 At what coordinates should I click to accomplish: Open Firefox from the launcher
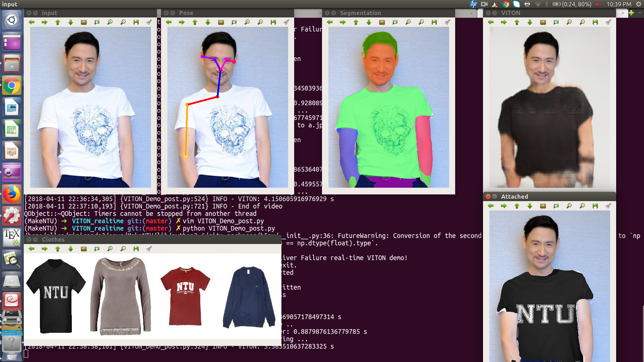point(12,194)
